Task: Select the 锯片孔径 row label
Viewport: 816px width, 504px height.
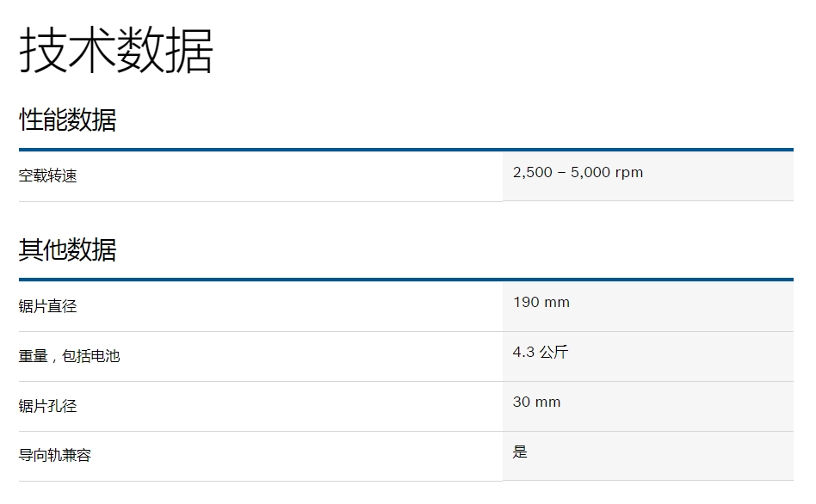Action: [x=48, y=406]
